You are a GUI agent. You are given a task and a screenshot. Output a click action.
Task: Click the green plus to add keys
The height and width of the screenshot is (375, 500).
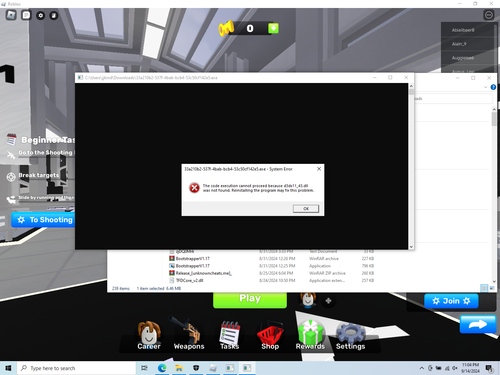[273, 28]
